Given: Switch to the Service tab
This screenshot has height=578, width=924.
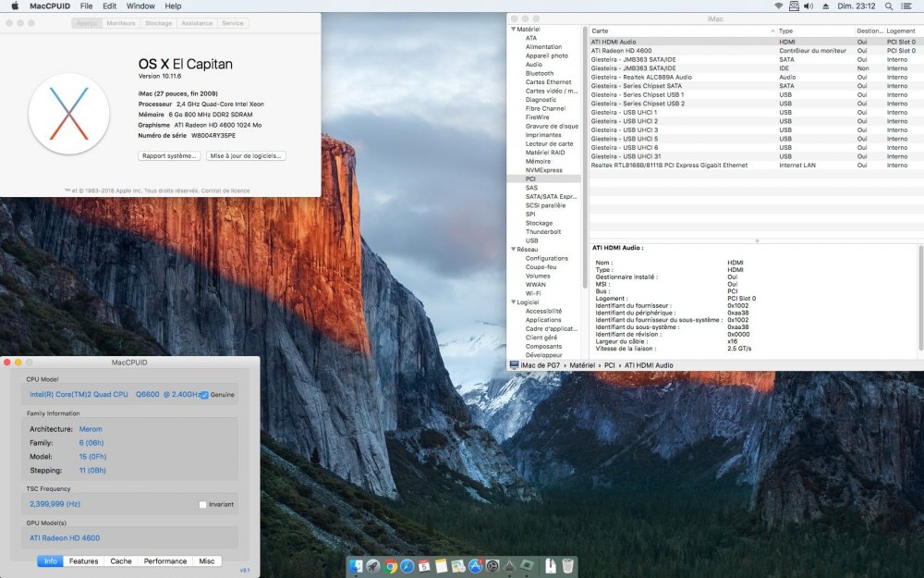Looking at the screenshot, I should (x=233, y=23).
